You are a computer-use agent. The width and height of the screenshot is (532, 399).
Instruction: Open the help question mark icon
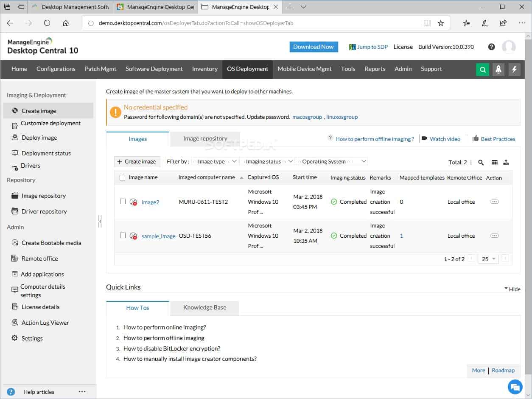pos(491,47)
